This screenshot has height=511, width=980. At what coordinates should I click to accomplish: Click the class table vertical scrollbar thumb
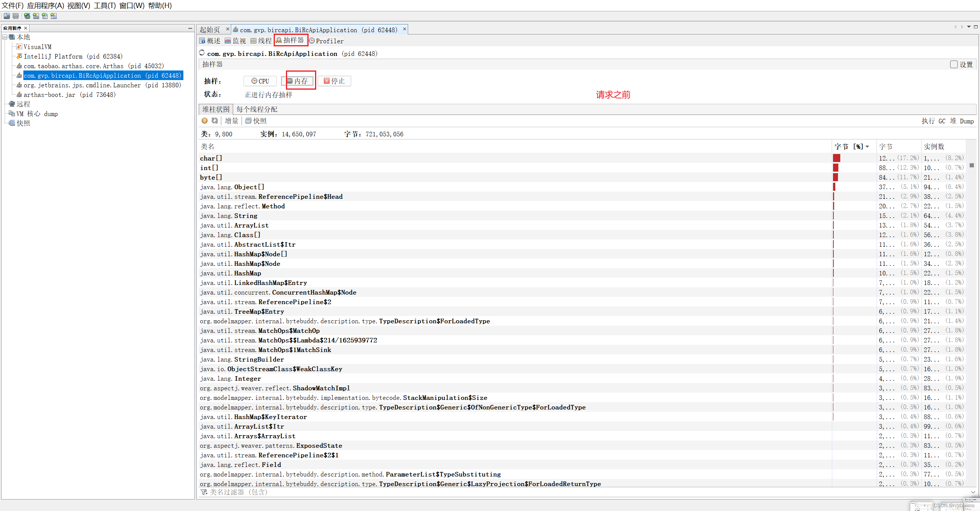point(972,165)
